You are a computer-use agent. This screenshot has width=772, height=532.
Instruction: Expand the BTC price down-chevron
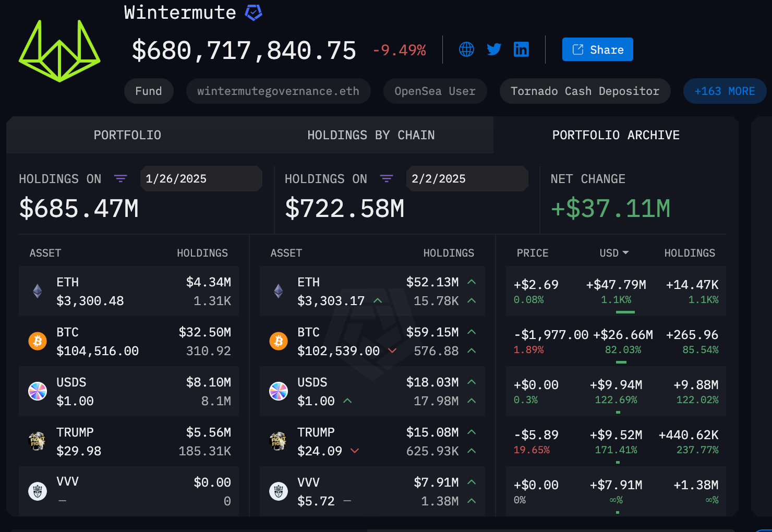tap(393, 350)
